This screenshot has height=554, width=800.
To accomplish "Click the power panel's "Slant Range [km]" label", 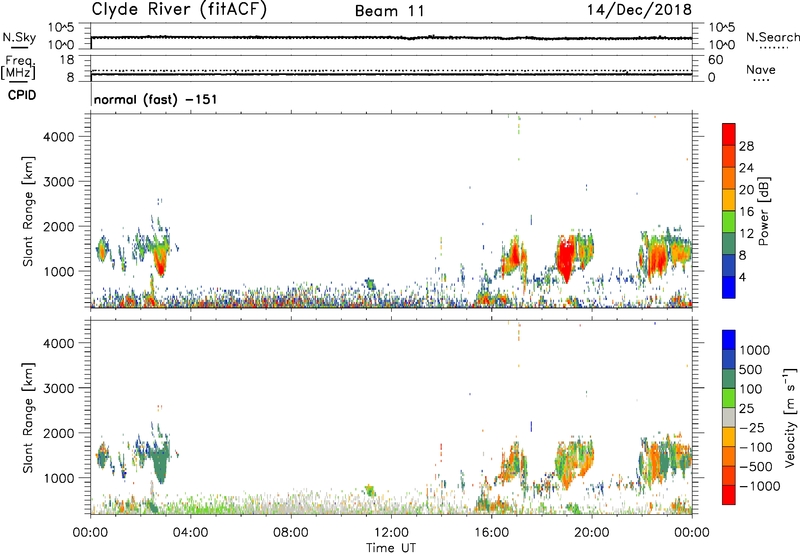I will point(28,211).
